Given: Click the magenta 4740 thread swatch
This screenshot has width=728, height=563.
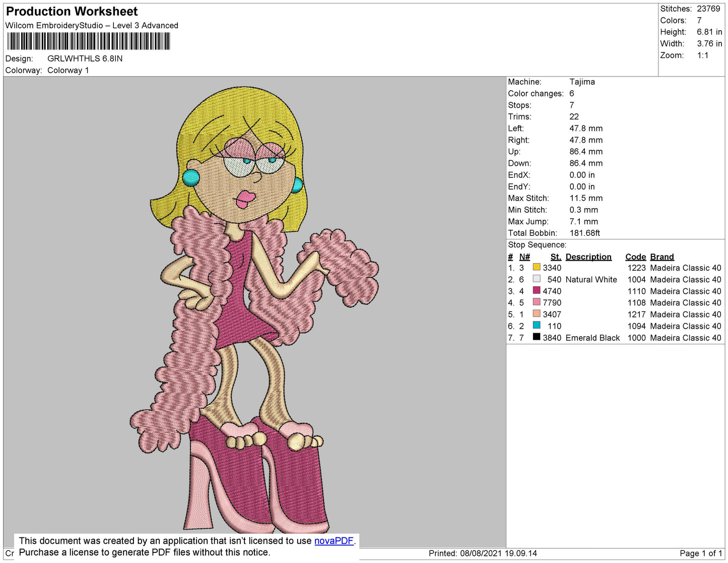Looking at the screenshot, I should [537, 290].
